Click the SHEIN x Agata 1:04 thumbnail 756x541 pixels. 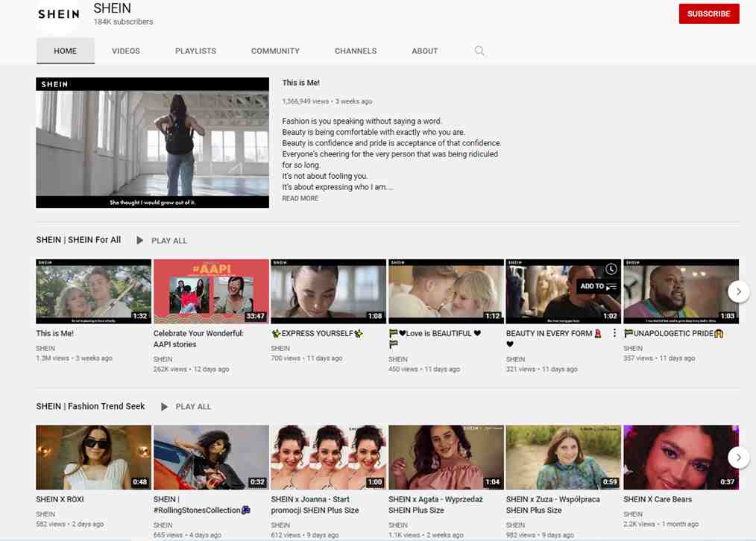click(x=446, y=458)
